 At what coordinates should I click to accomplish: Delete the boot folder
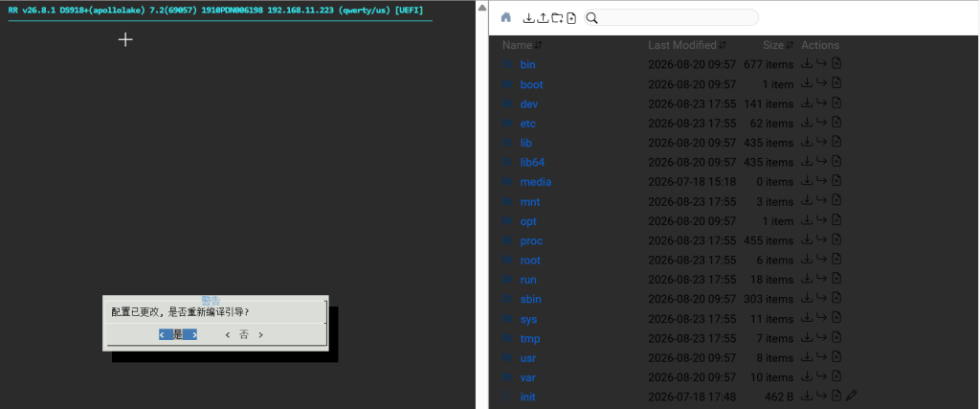[836, 83]
